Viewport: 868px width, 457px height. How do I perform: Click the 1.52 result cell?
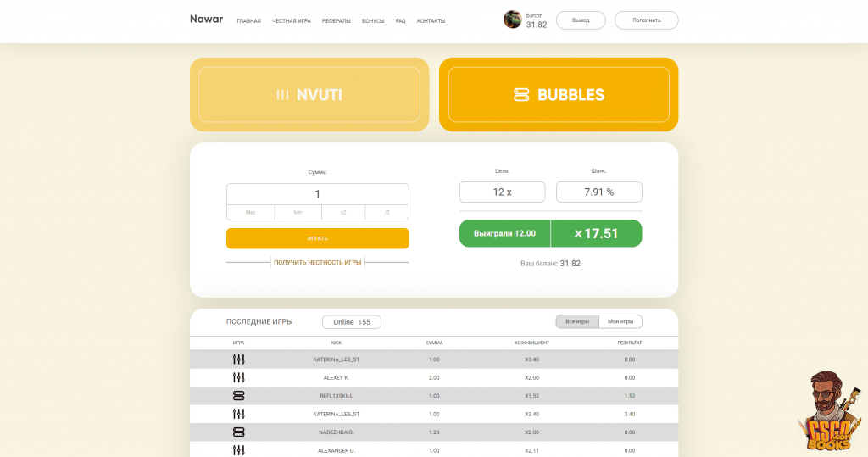tap(630, 396)
